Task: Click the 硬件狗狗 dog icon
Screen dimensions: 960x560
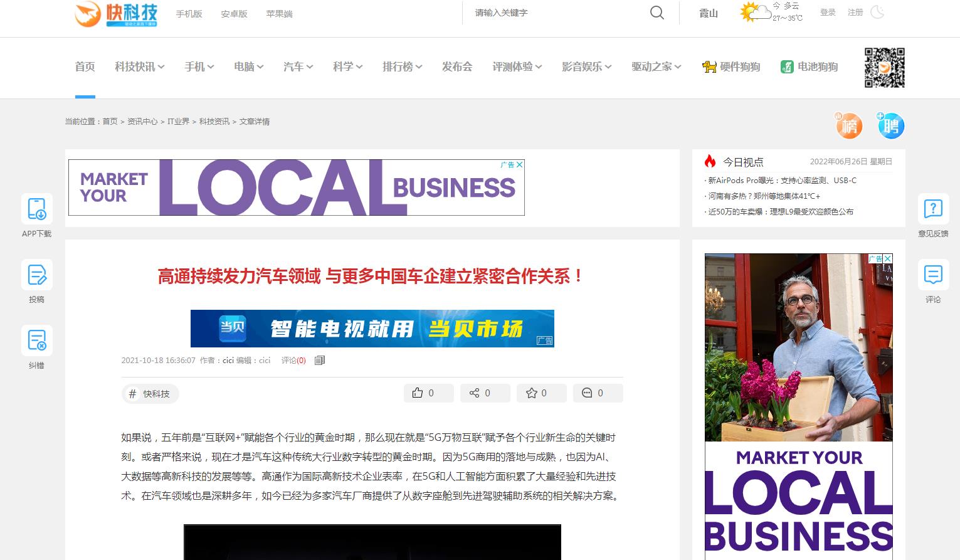Action: click(709, 66)
